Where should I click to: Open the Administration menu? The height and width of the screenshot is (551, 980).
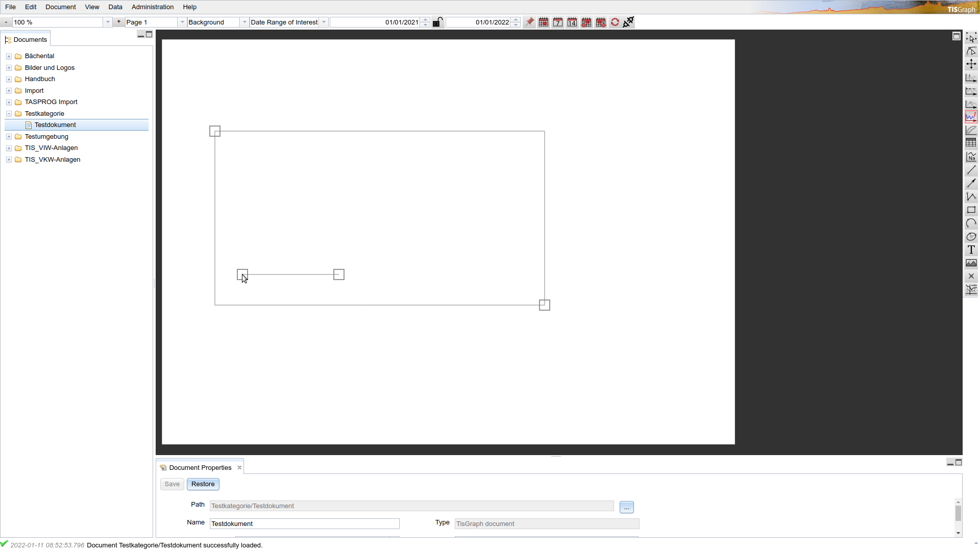pos(152,7)
